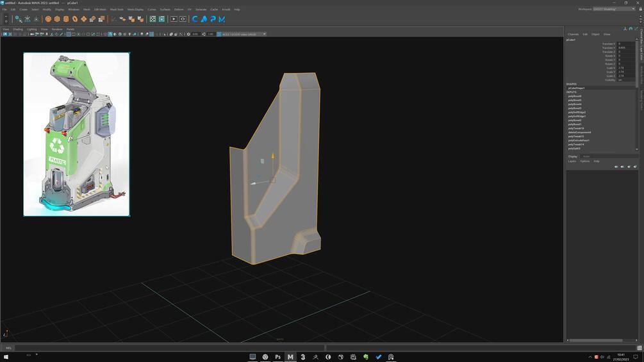The image size is (644, 362).
Task: Select the polyExtrudeFace1 input node
Action: coord(579,140)
